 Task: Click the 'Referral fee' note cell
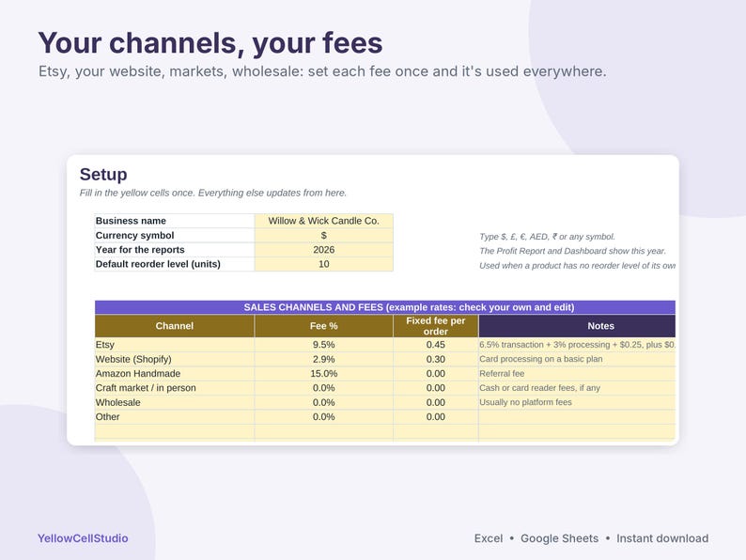[577, 374]
